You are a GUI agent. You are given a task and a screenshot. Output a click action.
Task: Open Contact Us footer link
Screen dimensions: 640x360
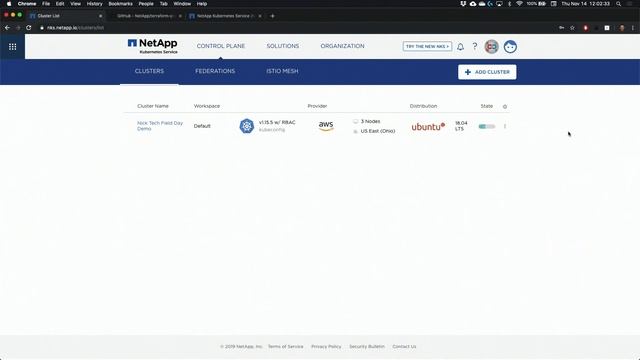404,347
